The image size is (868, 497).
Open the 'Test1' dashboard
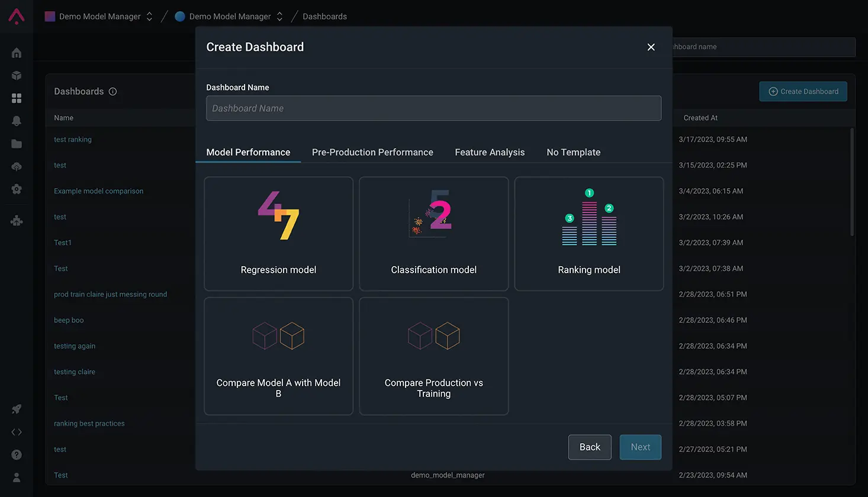(63, 243)
